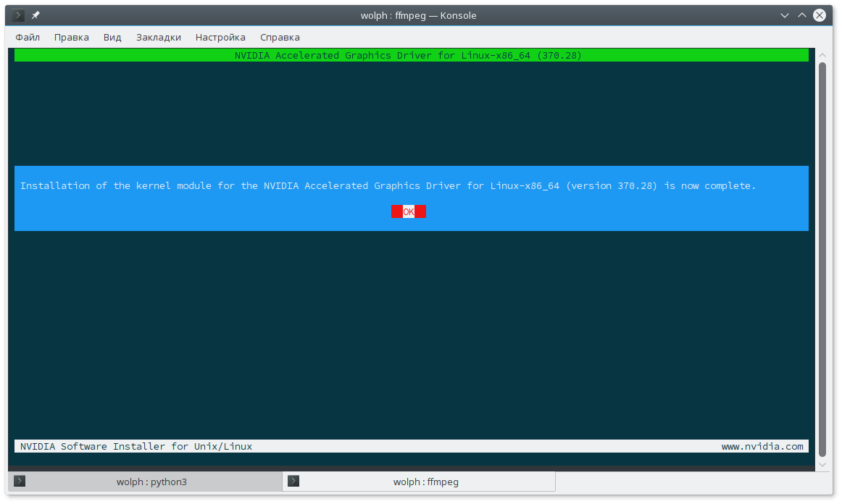Click the vertical scrollbar handle
This screenshot has height=504, width=842.
click(x=822, y=260)
